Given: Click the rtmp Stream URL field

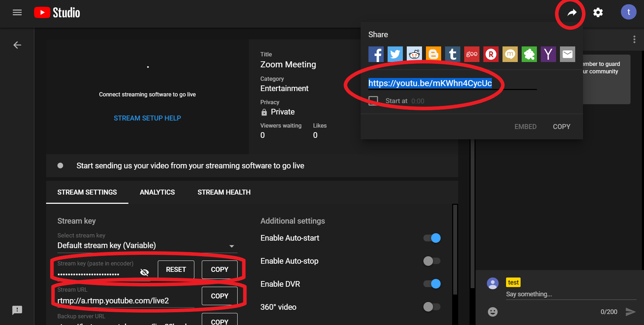Looking at the screenshot, I should tap(126, 301).
